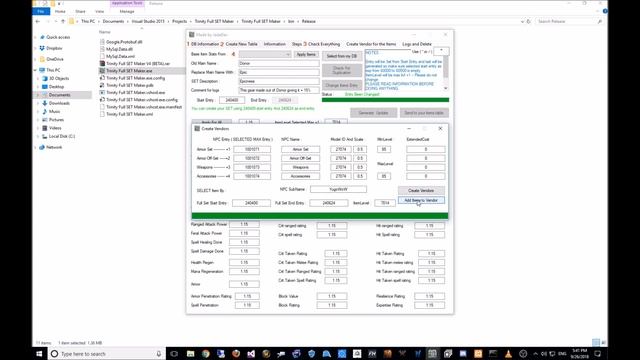Click Generate Update button
Screen dimensions: 640x360
click(373, 113)
